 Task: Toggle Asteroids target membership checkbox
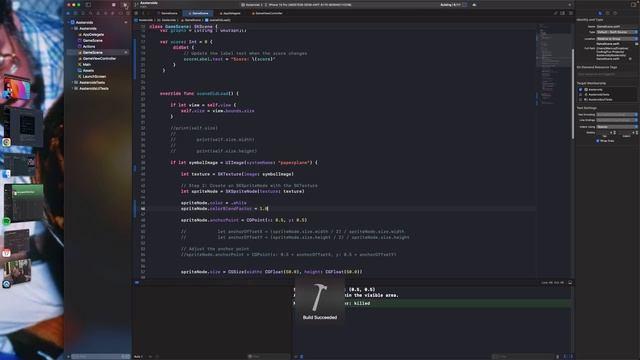[x=580, y=89]
